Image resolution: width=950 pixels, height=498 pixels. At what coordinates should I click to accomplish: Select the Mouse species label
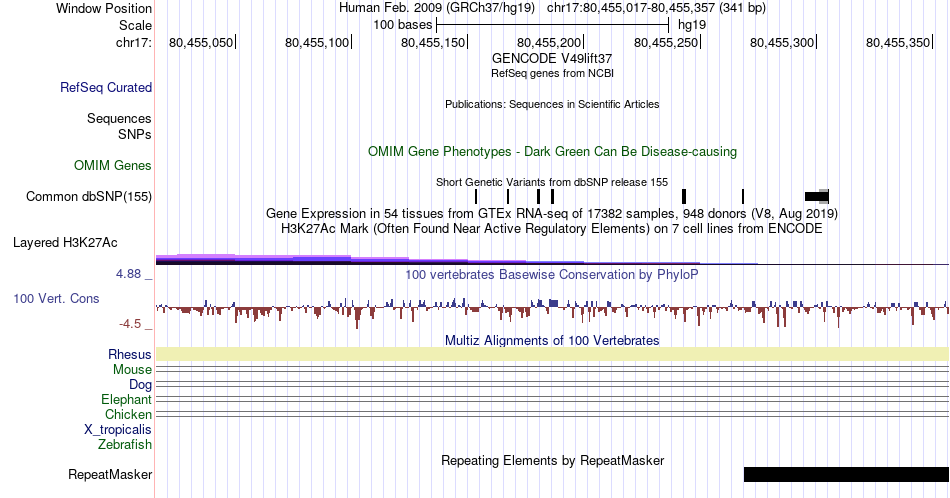point(132,370)
